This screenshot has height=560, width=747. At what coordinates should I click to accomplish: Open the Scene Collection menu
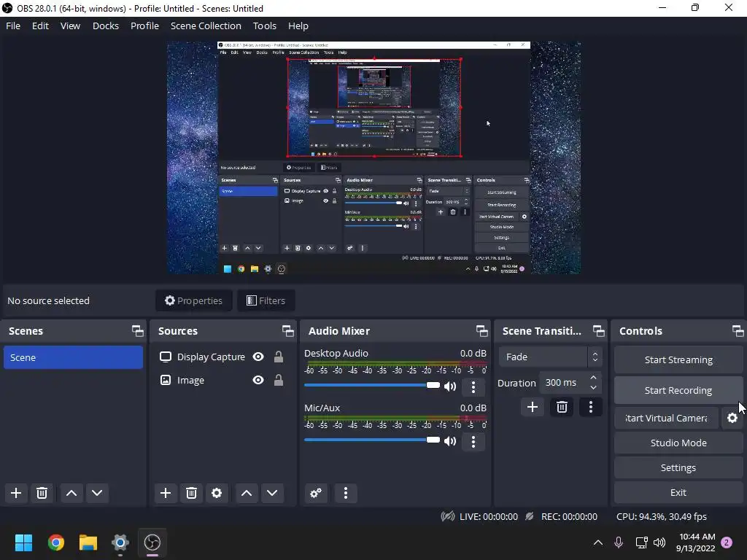(x=206, y=26)
